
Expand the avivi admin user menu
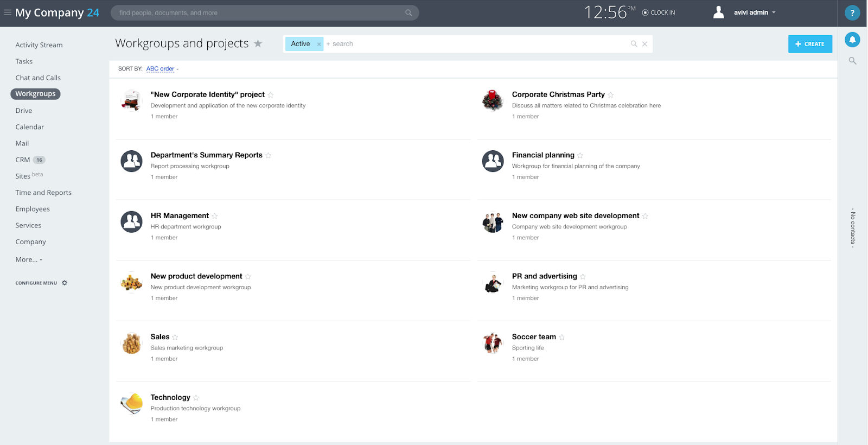(755, 12)
